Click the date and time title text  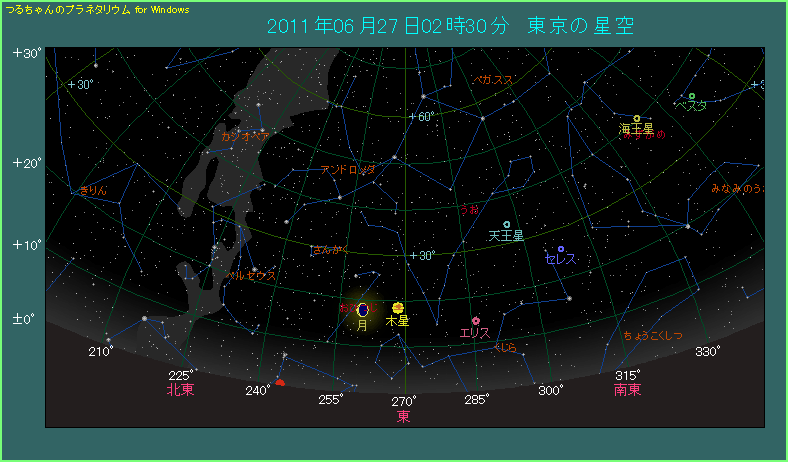pos(450,26)
